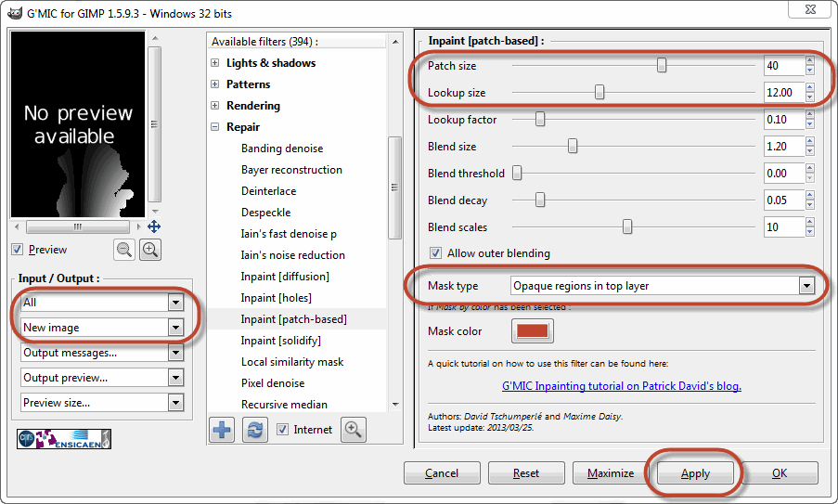Expand the Patterns category

[x=215, y=84]
